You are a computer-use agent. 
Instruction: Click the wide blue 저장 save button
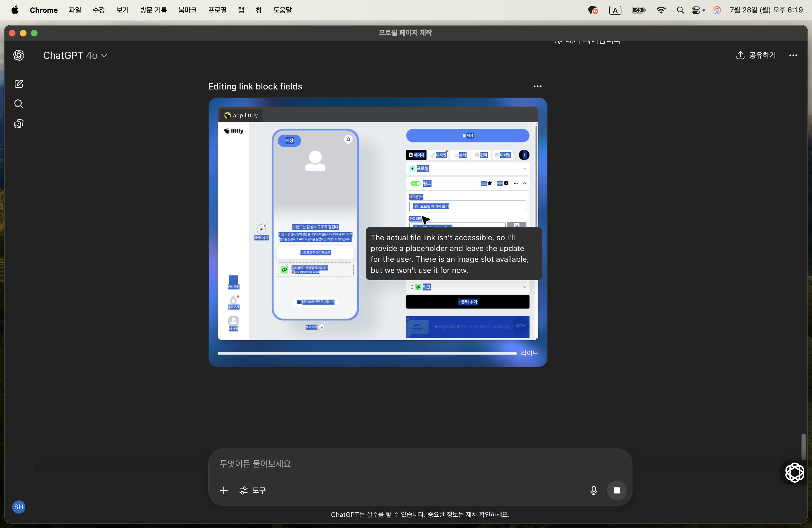point(467,135)
